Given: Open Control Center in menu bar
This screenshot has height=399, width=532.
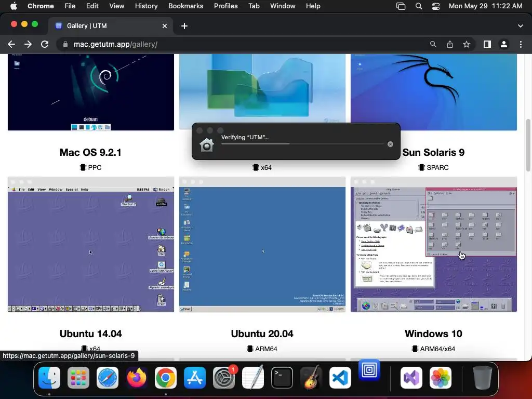Looking at the screenshot, I should [x=436, y=6].
